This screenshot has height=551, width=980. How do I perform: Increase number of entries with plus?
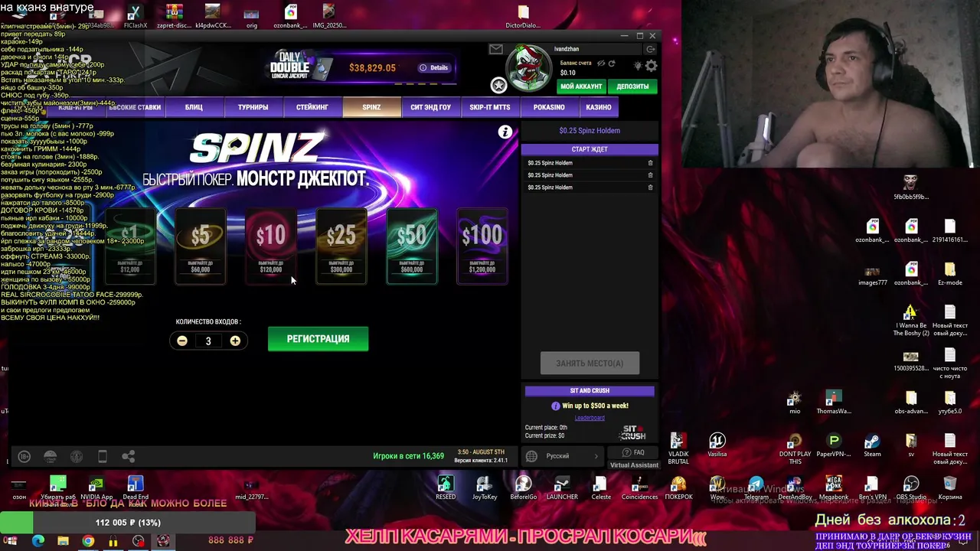point(235,341)
